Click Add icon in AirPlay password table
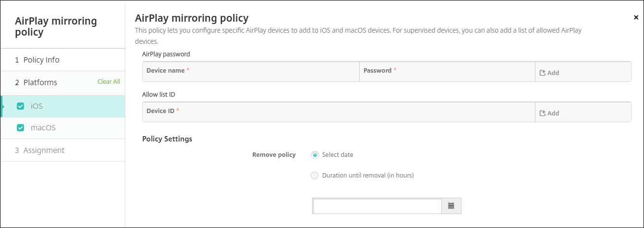Image resolution: width=644 pixels, height=228 pixels. 543,73
